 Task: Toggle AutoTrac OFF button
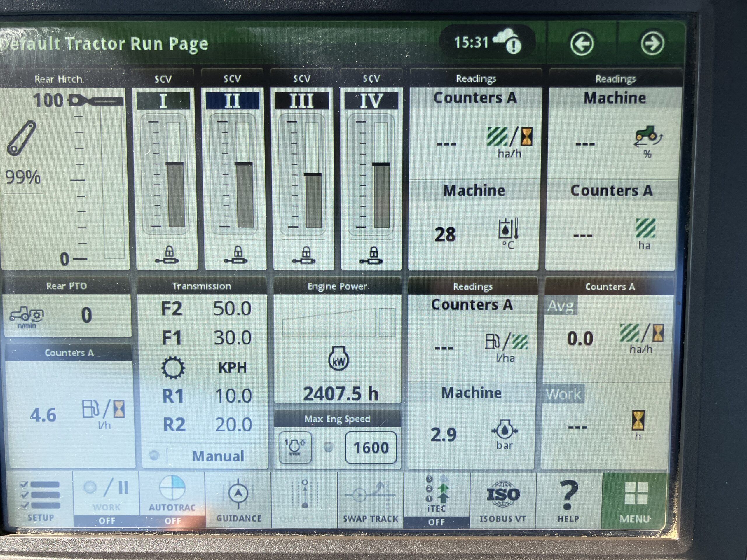(x=172, y=500)
